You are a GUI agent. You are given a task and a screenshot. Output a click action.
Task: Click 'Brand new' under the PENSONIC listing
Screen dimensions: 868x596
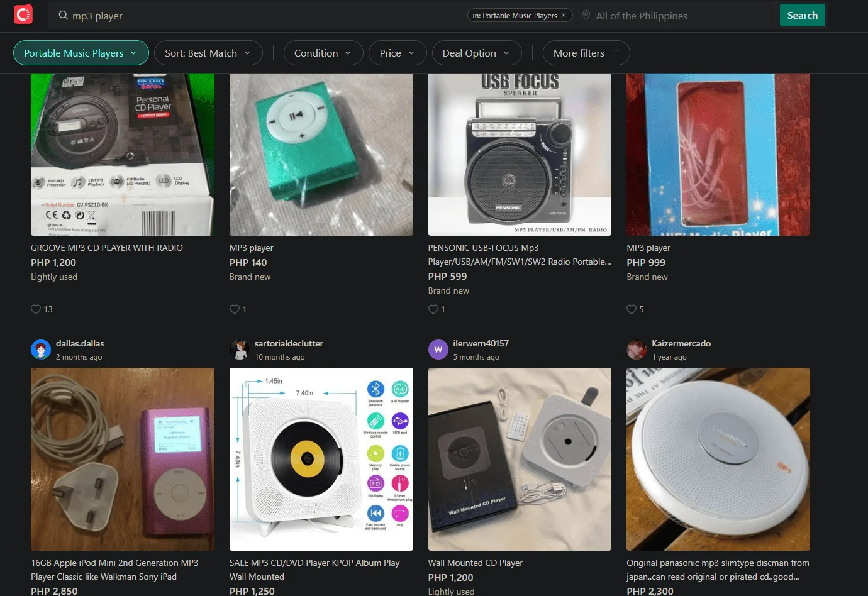[448, 290]
